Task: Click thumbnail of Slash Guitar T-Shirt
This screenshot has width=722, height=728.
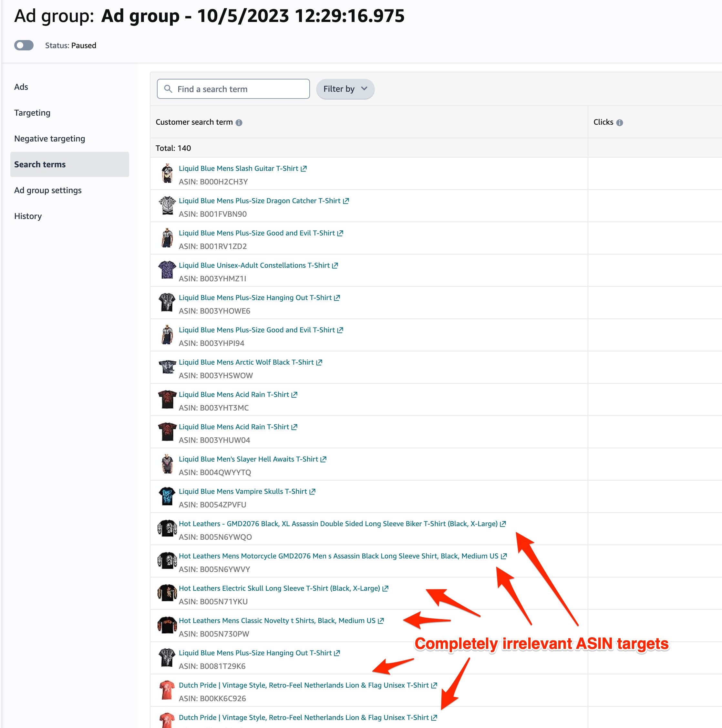Action: point(167,173)
